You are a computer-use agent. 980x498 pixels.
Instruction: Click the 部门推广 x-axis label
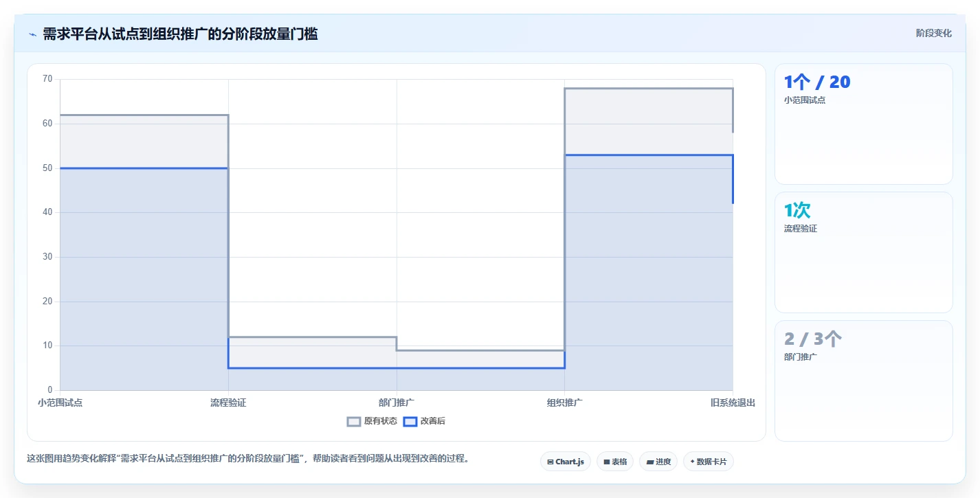[397, 403]
